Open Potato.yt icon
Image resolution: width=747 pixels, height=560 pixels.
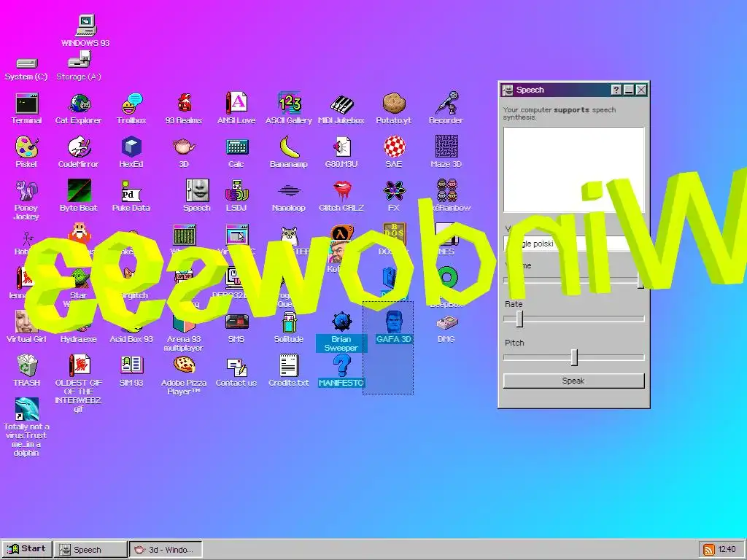click(x=393, y=109)
